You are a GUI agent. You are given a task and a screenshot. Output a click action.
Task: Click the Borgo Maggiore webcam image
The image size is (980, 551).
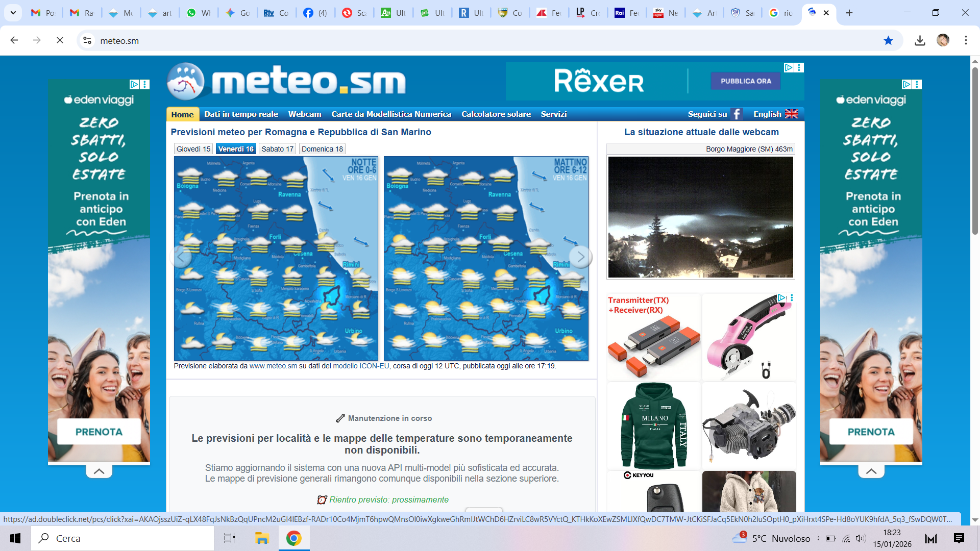(700, 217)
